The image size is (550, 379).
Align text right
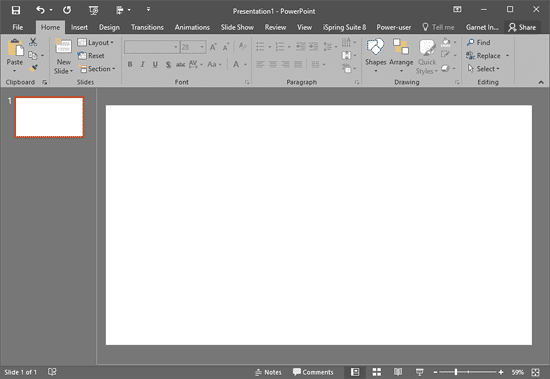coord(286,64)
